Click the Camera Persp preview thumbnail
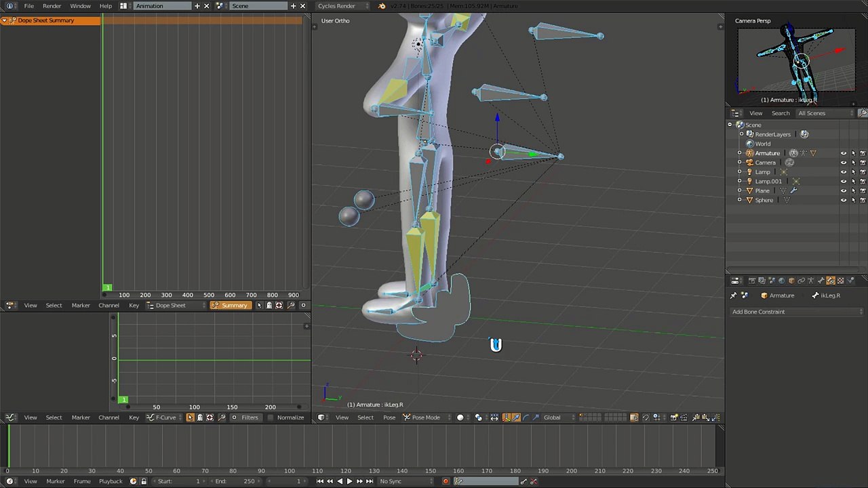Viewport: 868px width, 488px height. tap(796, 61)
